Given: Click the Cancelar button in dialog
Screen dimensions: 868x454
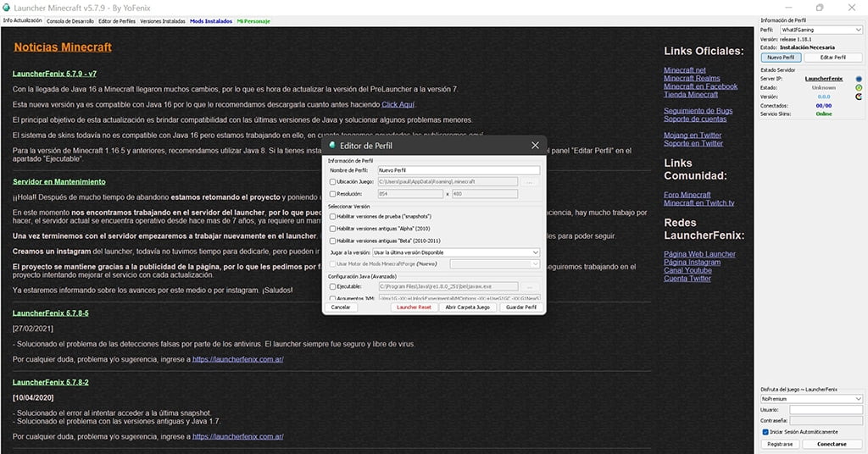Looking at the screenshot, I should pos(341,307).
